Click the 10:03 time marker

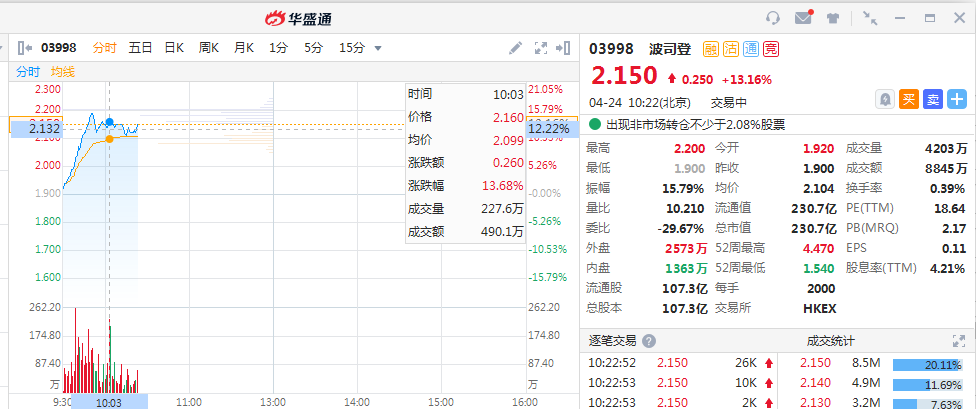[110, 402]
